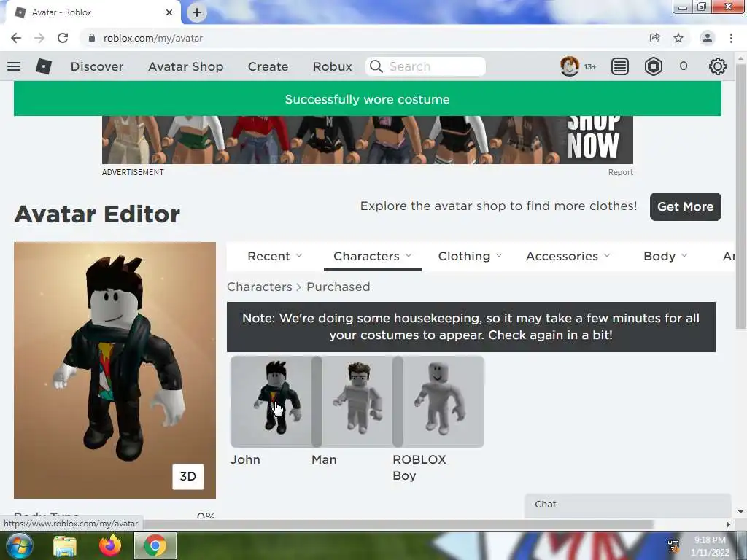Image resolution: width=747 pixels, height=560 pixels.
Task: Open the Windows Start menu
Action: tap(18, 545)
